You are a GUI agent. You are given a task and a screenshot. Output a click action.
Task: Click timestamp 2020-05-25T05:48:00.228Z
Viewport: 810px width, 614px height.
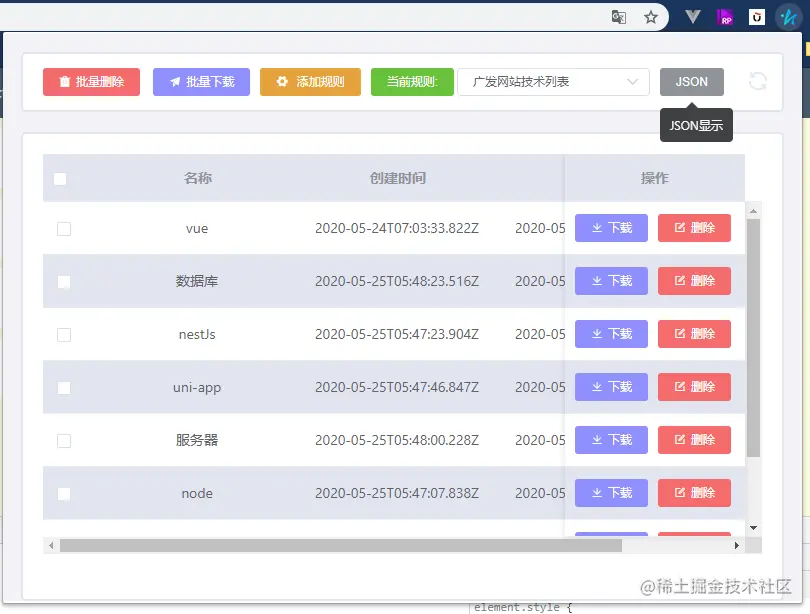pos(397,440)
